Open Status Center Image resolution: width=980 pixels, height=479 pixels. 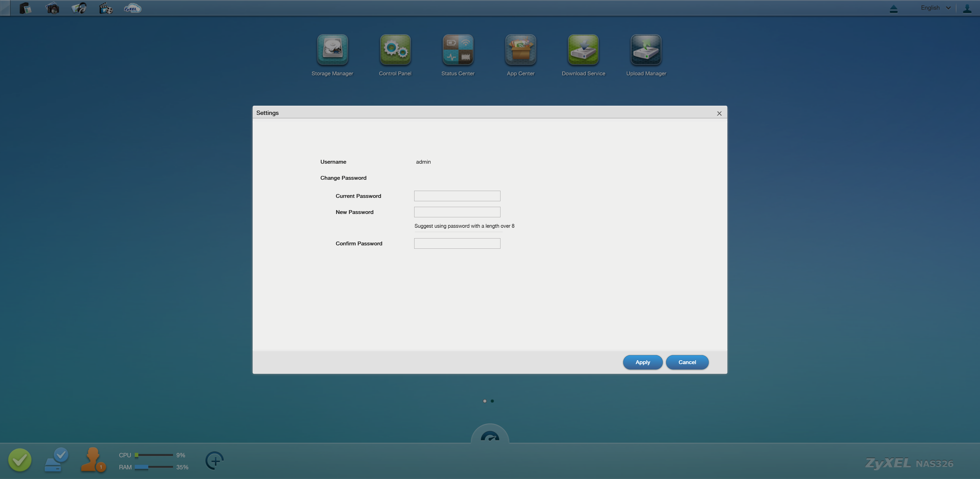(x=458, y=50)
